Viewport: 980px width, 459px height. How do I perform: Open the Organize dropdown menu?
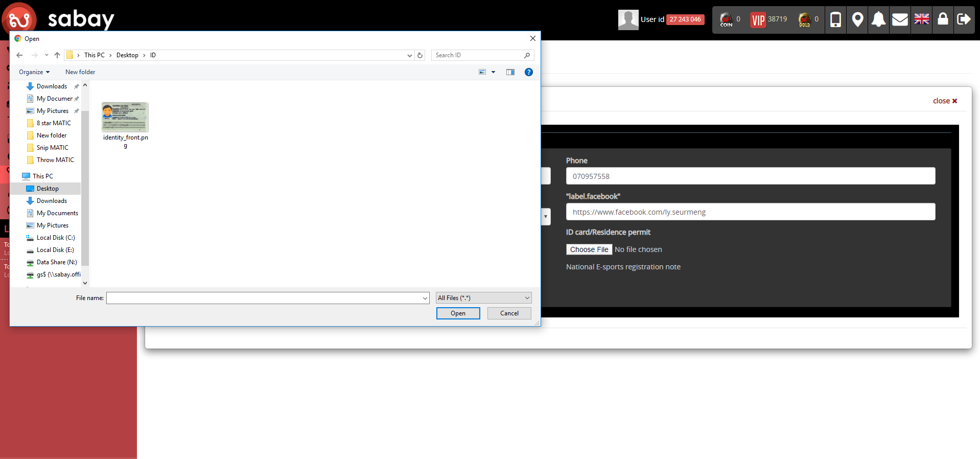(34, 72)
